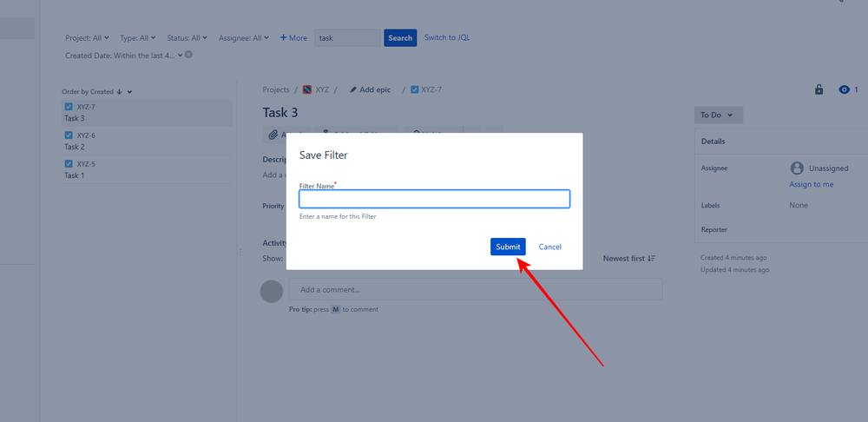Click Add epic in the breadcrumb

tap(371, 89)
